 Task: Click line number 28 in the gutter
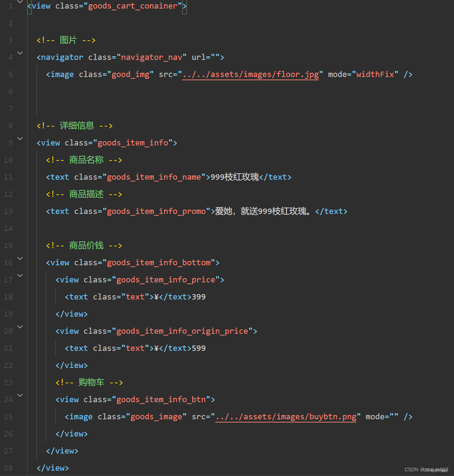pyautogui.click(x=8, y=468)
